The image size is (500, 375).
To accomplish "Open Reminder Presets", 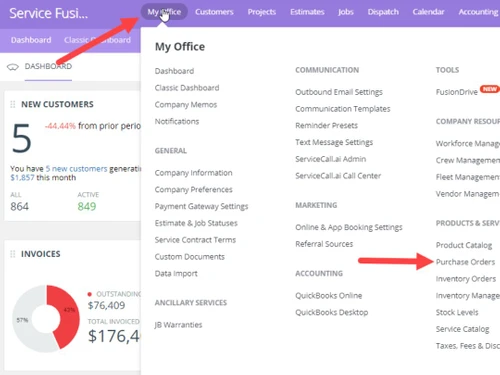I will [326, 126].
